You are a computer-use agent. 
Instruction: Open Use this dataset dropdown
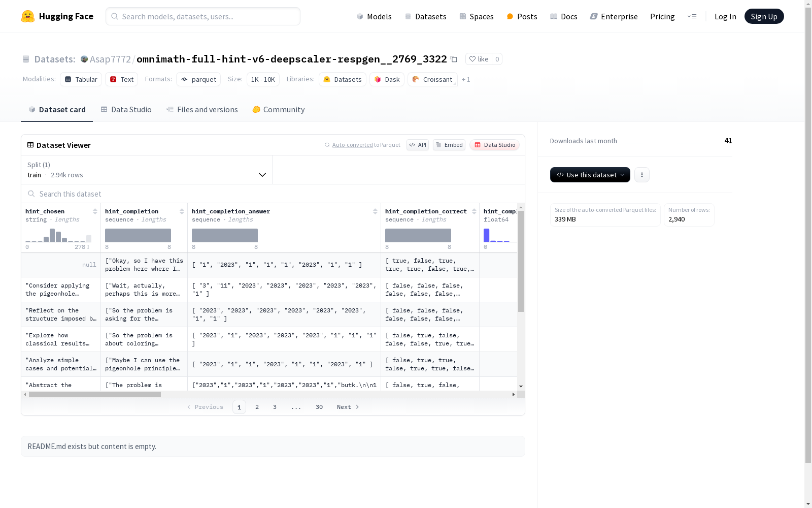[590, 175]
